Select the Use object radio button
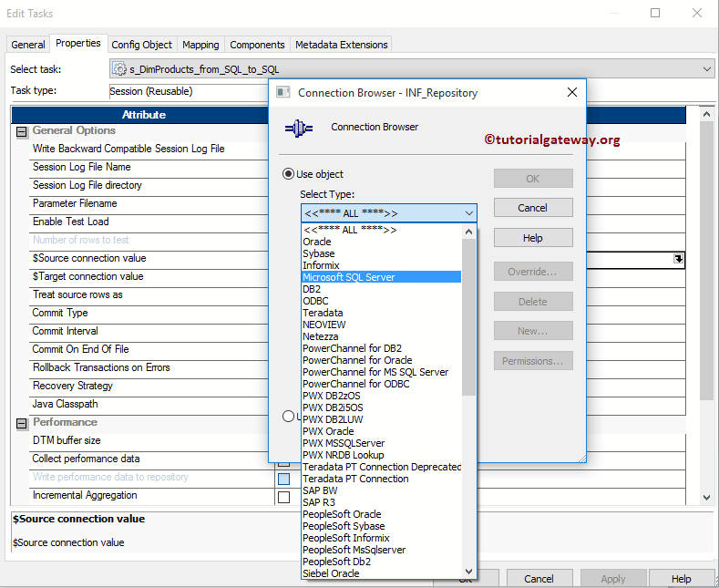The image size is (719, 588). (x=288, y=174)
